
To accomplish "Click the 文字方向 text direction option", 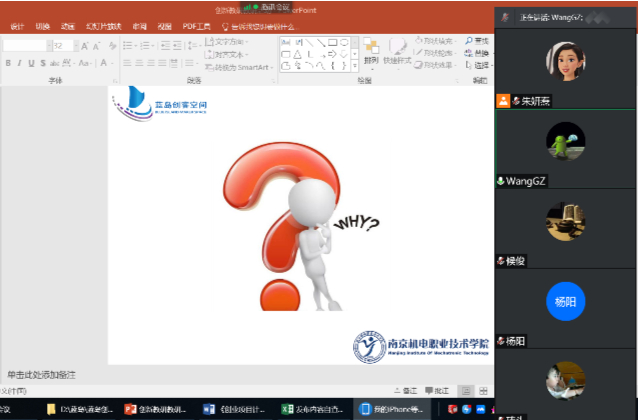I will click(x=229, y=42).
